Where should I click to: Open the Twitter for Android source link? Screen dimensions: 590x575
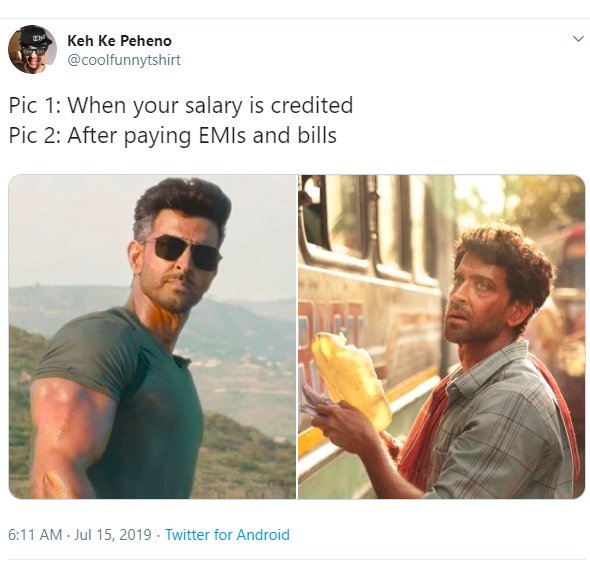[227, 534]
